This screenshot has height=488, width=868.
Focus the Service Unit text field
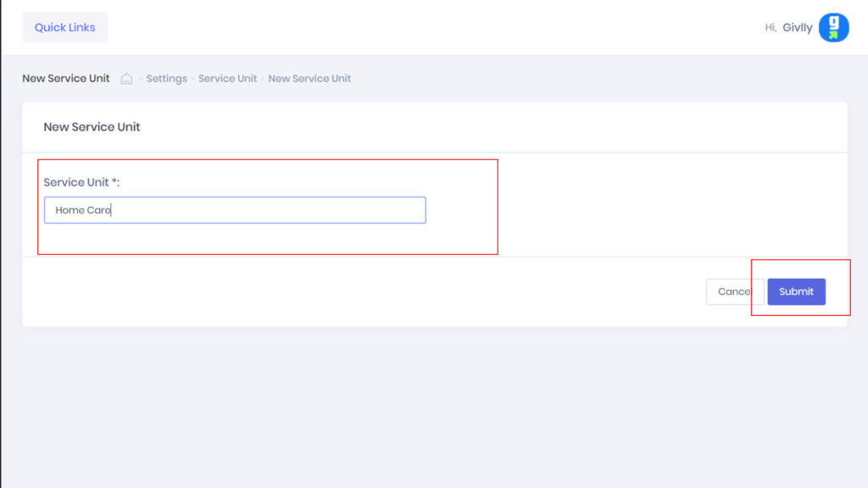coord(235,210)
